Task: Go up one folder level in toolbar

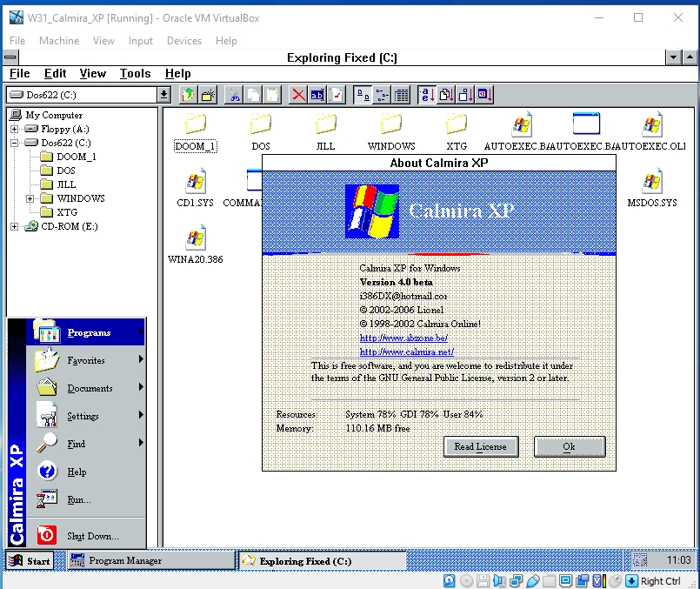Action: point(189,95)
